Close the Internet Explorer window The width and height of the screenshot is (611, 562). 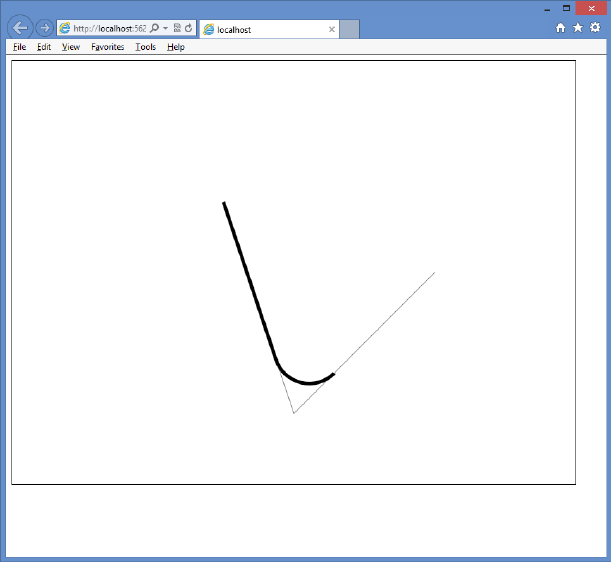pos(592,8)
